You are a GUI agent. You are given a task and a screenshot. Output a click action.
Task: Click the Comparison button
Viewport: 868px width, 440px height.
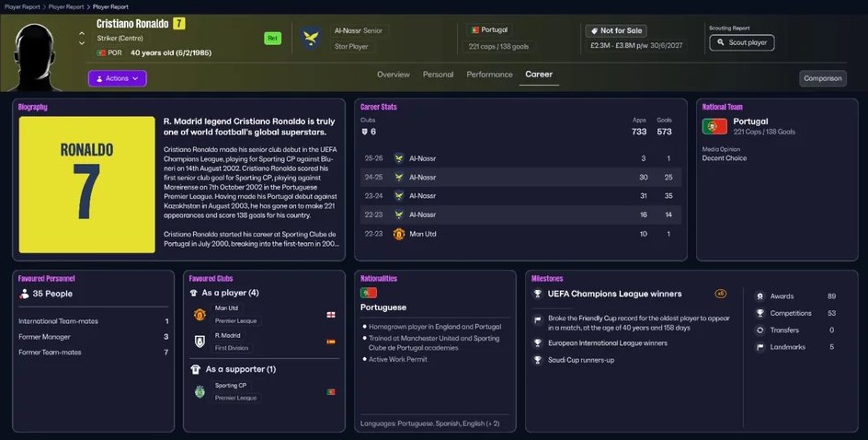coord(823,78)
